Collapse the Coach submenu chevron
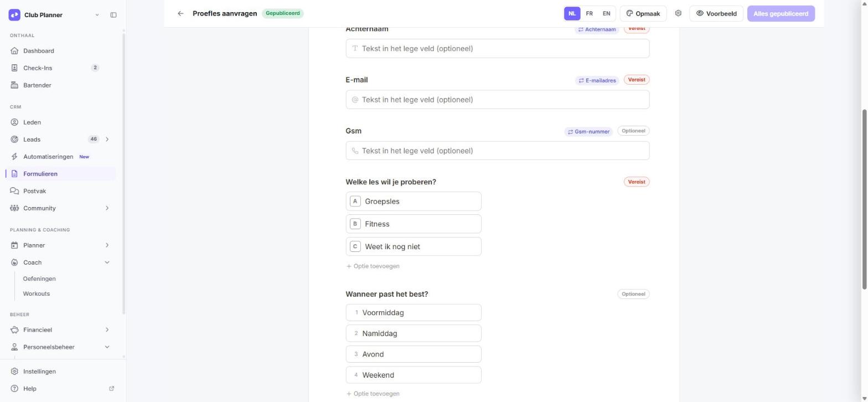This screenshot has height=402, width=868. point(107,262)
